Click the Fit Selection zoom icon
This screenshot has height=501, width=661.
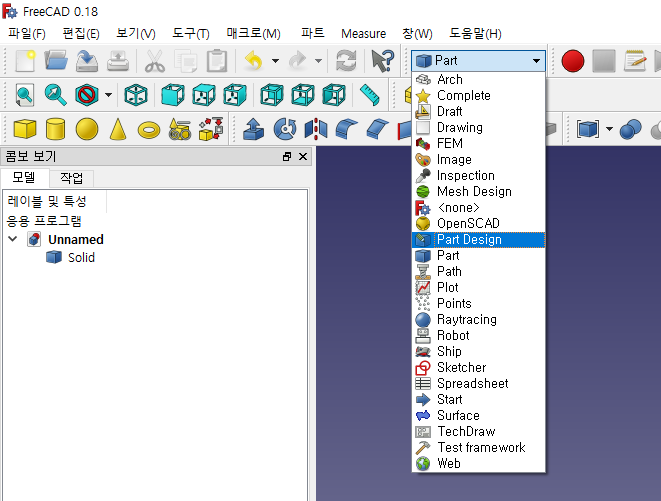click(56, 95)
